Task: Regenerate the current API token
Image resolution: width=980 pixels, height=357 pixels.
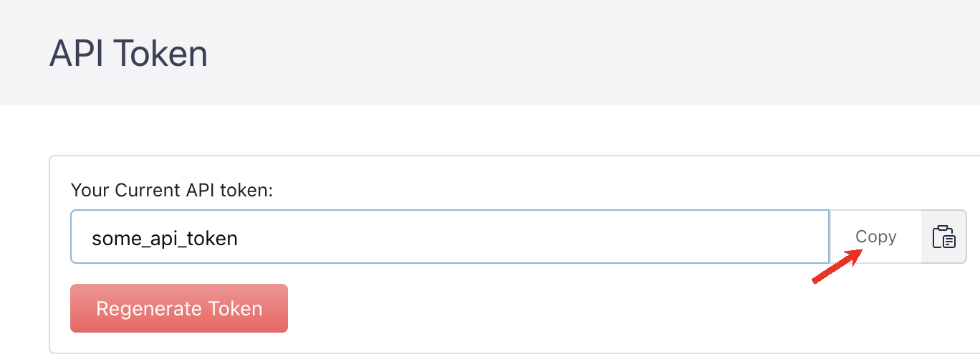Action: click(179, 308)
